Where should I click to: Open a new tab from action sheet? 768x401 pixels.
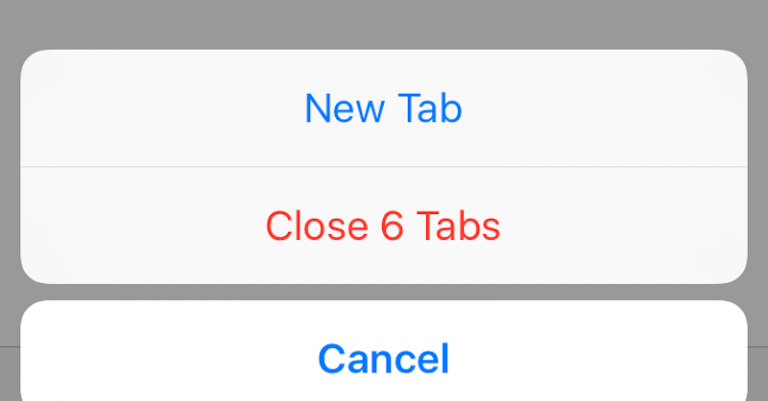click(384, 108)
